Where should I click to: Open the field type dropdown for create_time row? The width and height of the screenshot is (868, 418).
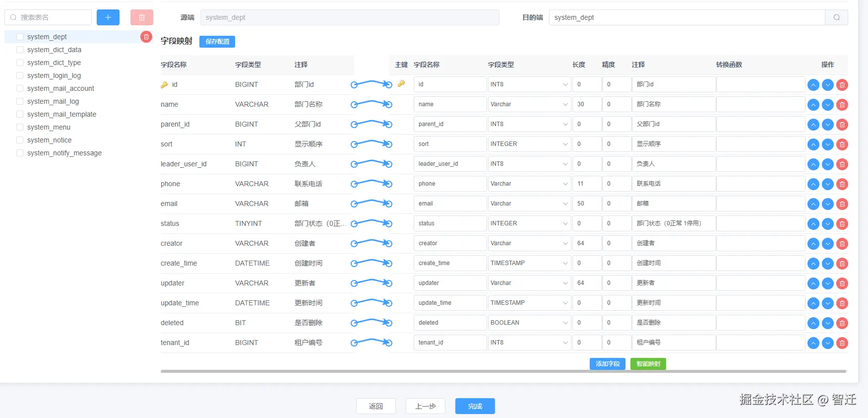[529, 263]
